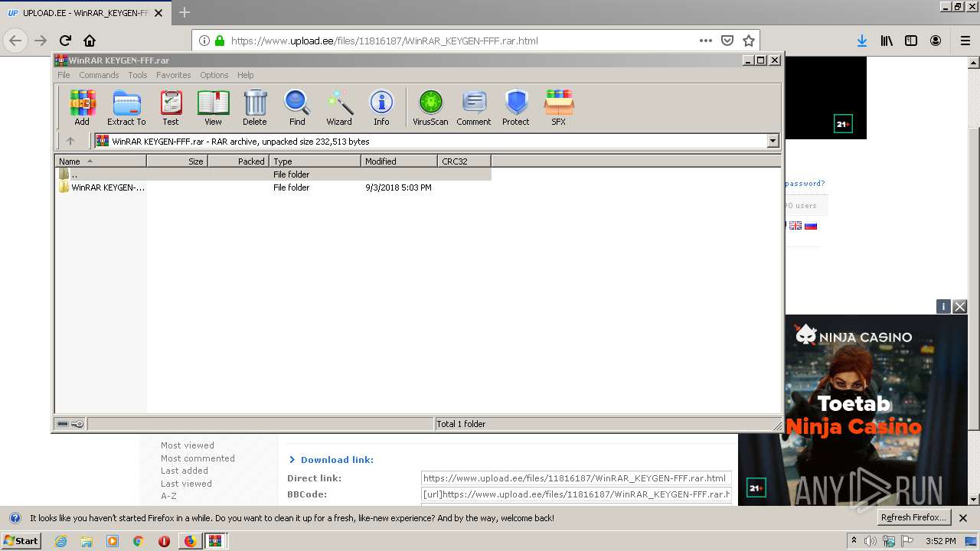Click the Refresh Firefox button
This screenshot has width=980, height=551.
(914, 517)
